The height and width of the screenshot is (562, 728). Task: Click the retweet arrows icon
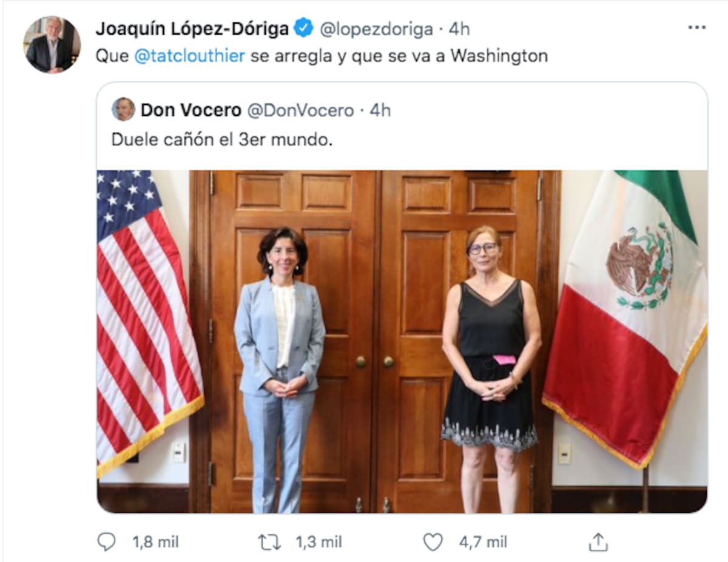click(269, 542)
